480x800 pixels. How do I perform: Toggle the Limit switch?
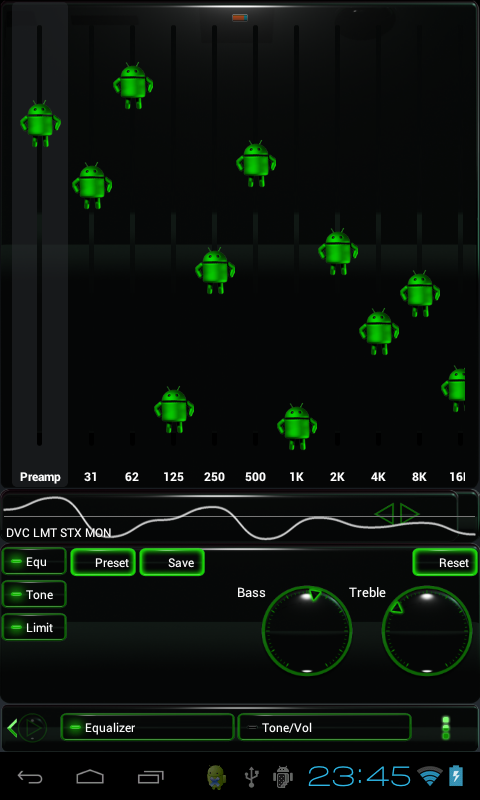[x=34, y=627]
